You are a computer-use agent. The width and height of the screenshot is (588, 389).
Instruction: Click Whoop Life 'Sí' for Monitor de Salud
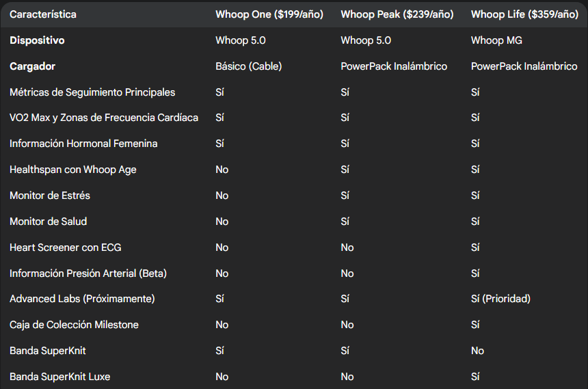pyautogui.click(x=475, y=222)
